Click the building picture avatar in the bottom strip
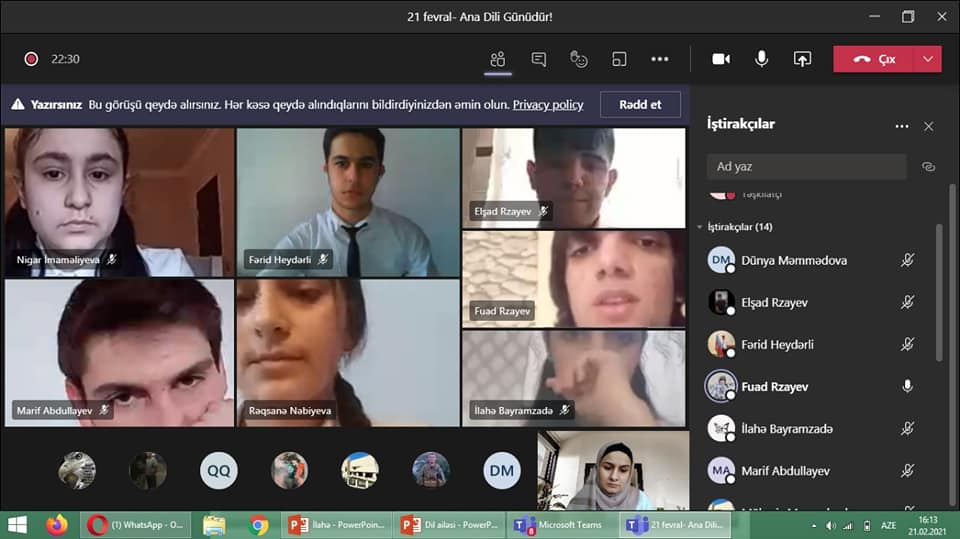The width and height of the screenshot is (960, 539). pos(360,470)
